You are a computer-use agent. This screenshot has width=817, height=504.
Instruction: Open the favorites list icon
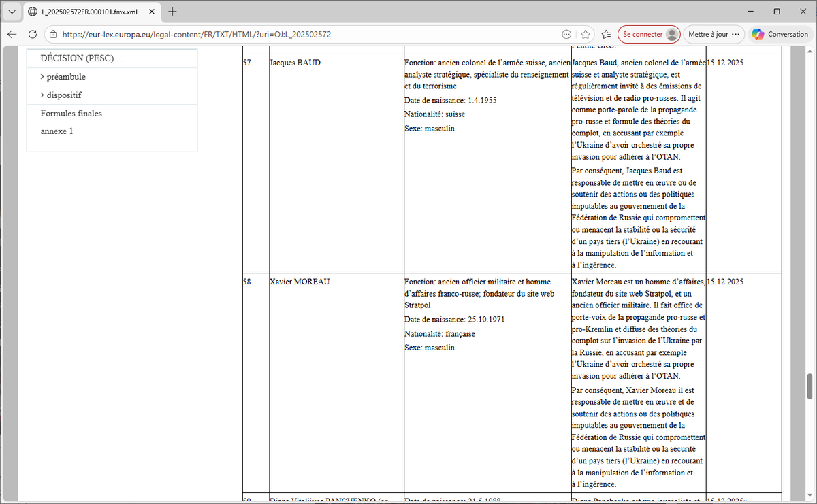pyautogui.click(x=607, y=34)
